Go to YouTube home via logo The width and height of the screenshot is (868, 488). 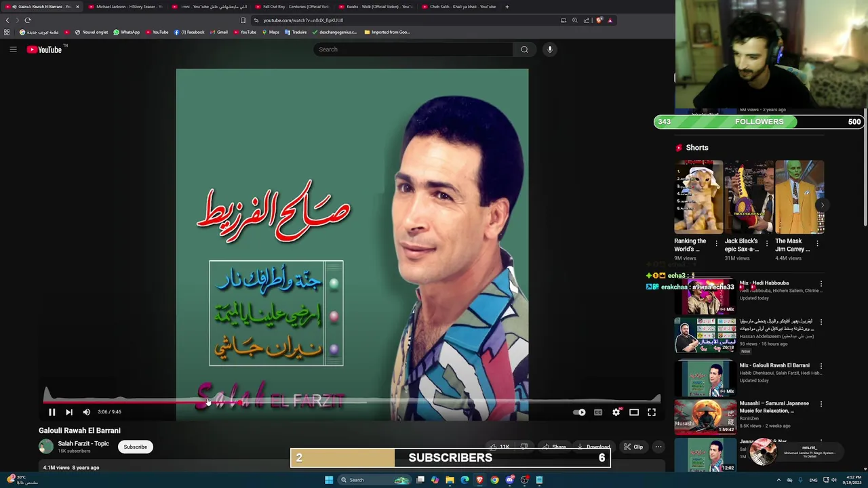(x=45, y=49)
